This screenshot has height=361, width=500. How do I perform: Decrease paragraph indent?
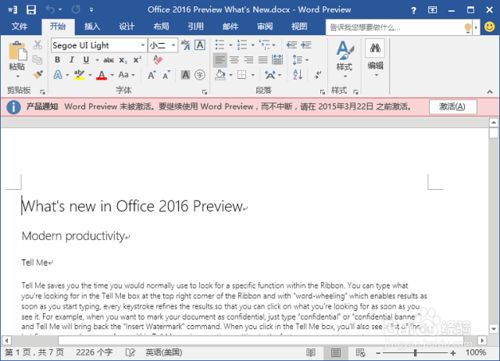(x=292, y=45)
